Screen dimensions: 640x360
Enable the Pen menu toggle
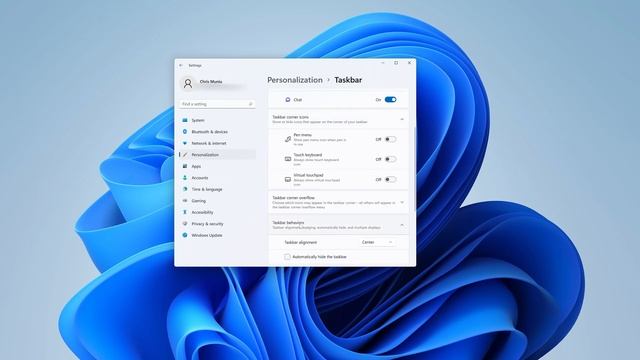(x=390, y=139)
